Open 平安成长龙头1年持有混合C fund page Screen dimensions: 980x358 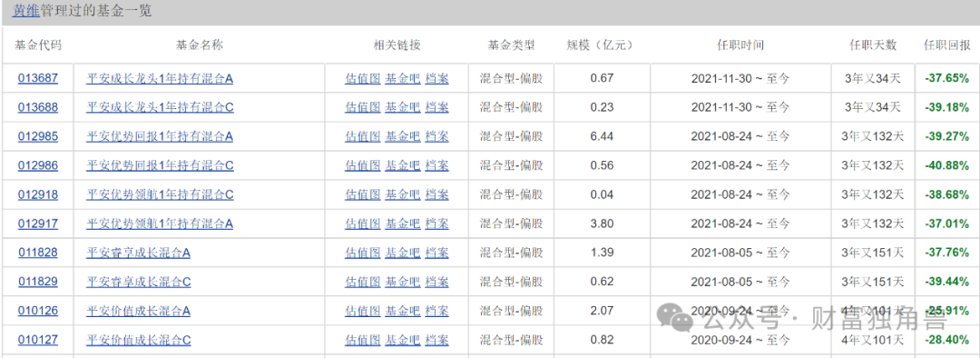click(x=160, y=107)
